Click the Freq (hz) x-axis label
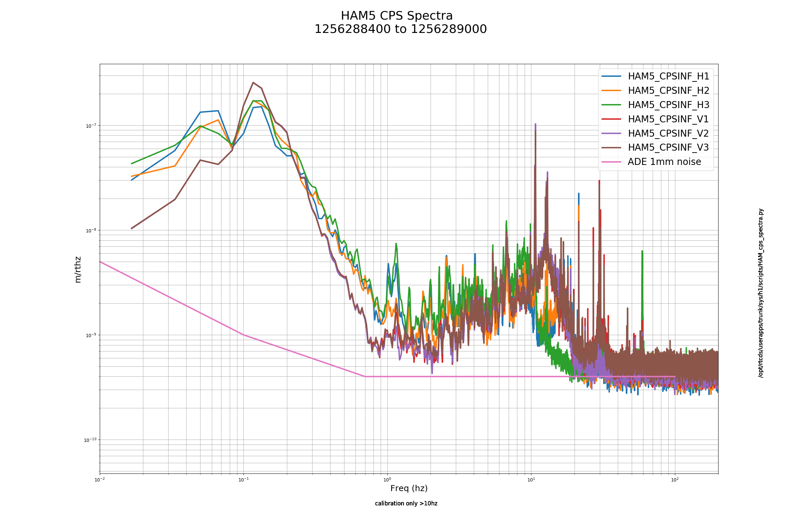798x532 pixels. pyautogui.click(x=409, y=488)
